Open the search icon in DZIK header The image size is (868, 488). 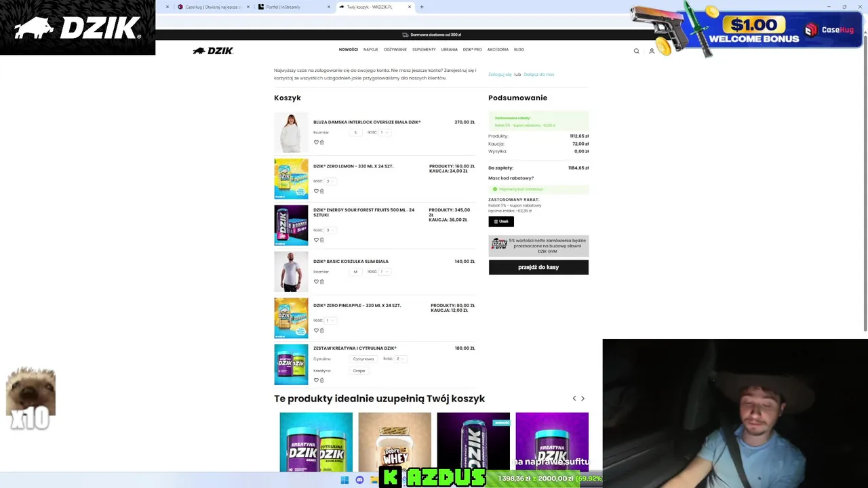click(636, 51)
